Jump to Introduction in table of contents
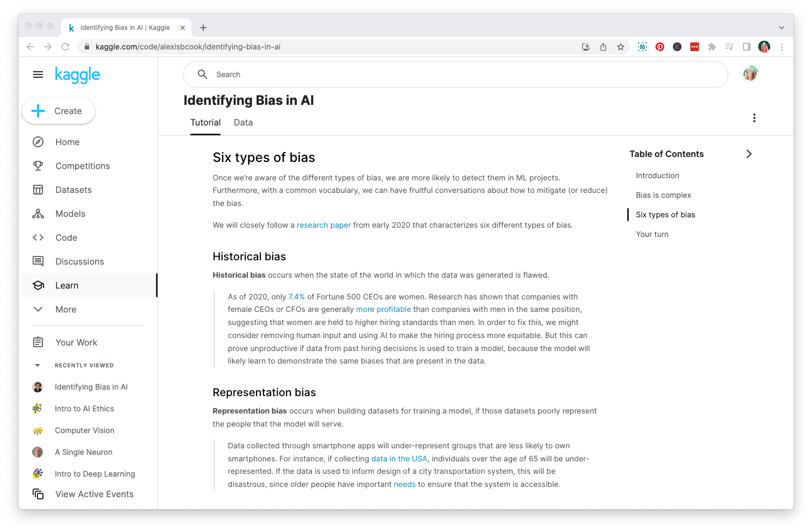Viewport: 812px width, 532px height. coord(658,176)
